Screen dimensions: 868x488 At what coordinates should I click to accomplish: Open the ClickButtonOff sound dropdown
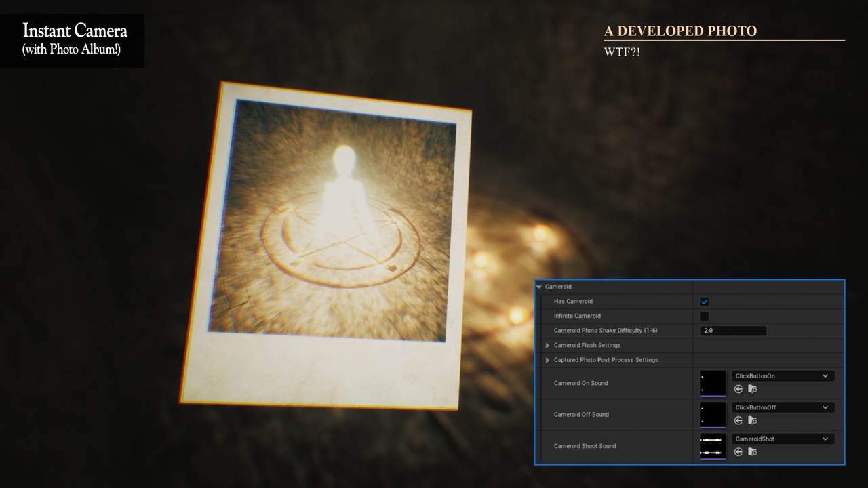coord(825,407)
